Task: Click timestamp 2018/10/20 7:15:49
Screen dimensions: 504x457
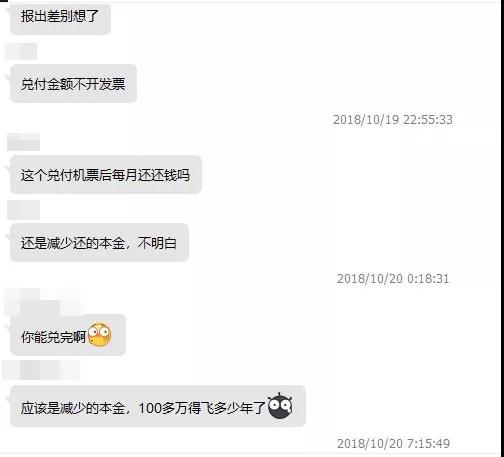Action: click(394, 443)
